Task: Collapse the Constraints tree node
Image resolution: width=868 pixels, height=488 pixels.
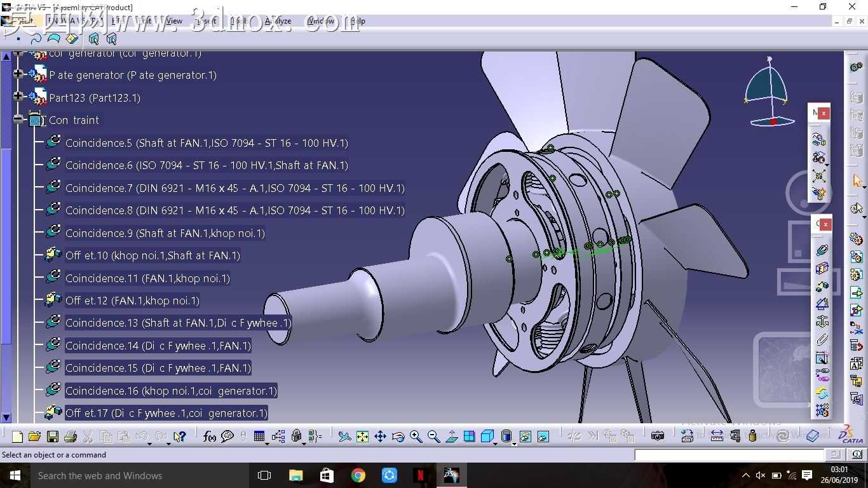Action: point(18,119)
